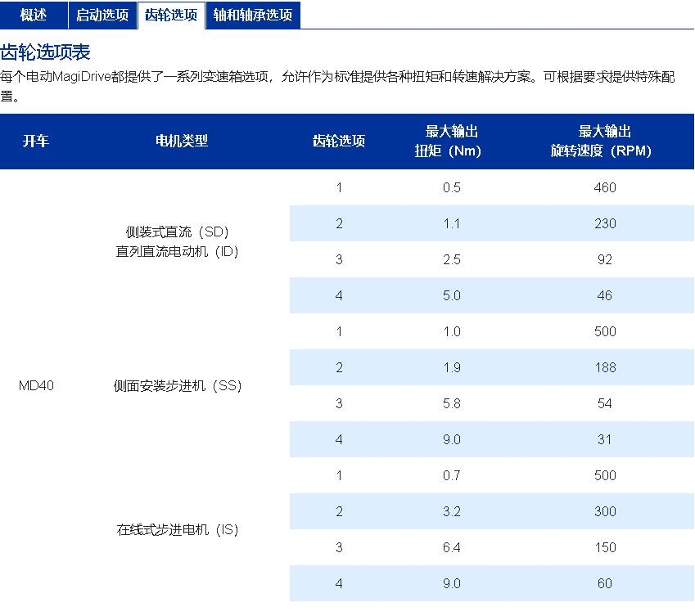Click the 开车 column header
This screenshot has height=616, width=695.
pyautogui.click(x=36, y=141)
